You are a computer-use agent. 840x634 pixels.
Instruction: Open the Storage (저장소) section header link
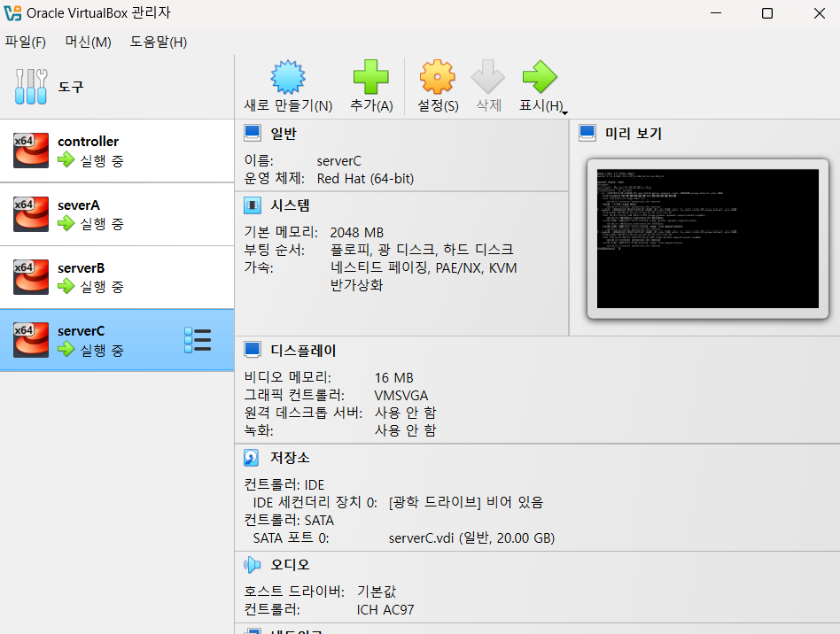click(290, 458)
